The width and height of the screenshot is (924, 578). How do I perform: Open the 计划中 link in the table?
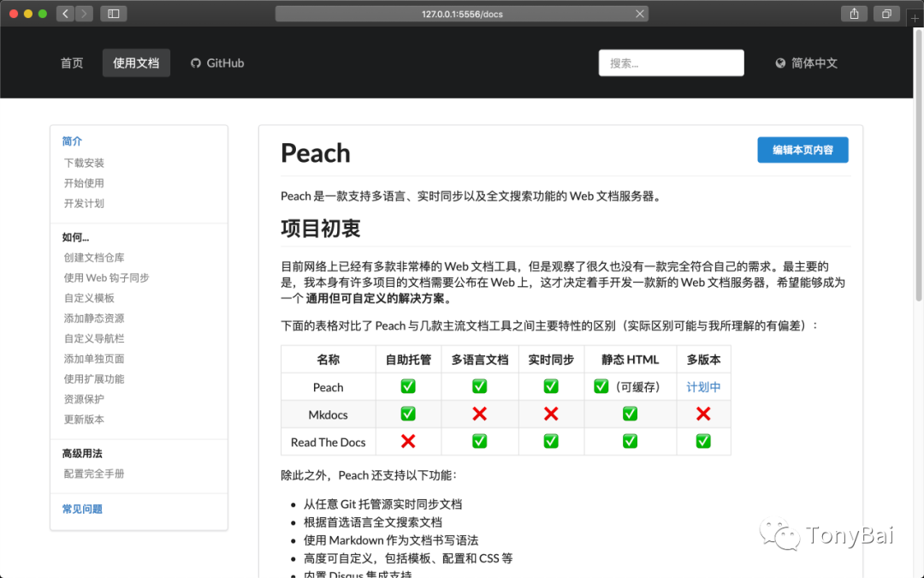click(x=702, y=386)
